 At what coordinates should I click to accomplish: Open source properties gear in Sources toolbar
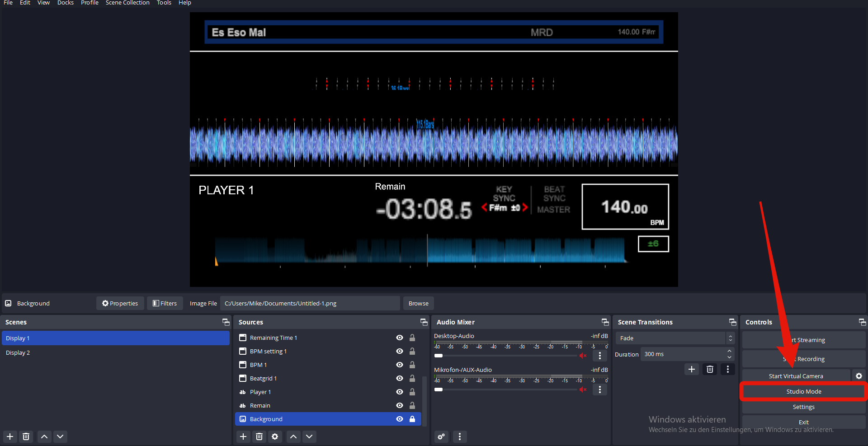pyautogui.click(x=275, y=437)
